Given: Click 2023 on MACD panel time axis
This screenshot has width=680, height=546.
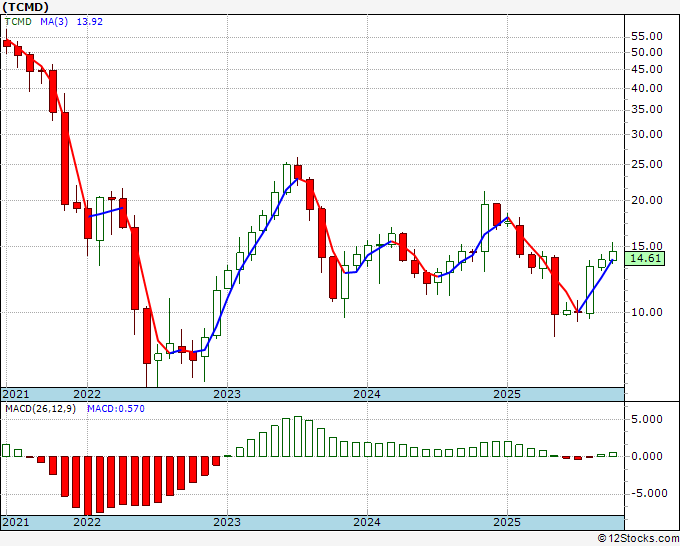Looking at the screenshot, I should [x=227, y=522].
